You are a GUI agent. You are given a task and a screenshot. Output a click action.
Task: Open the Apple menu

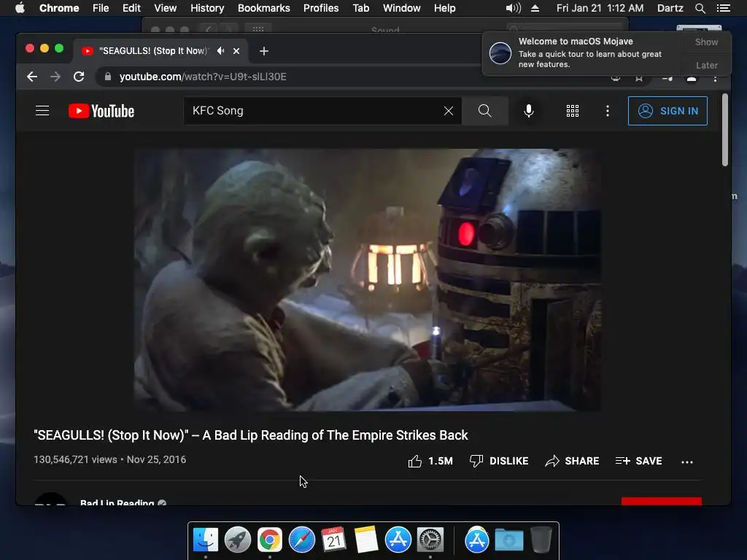tap(20, 8)
